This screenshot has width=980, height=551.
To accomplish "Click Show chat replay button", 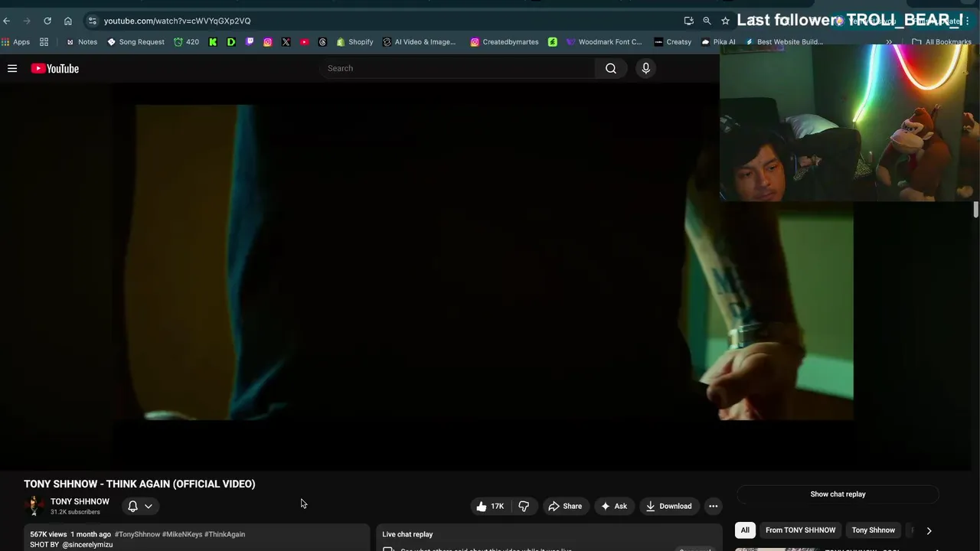I will click(x=838, y=494).
